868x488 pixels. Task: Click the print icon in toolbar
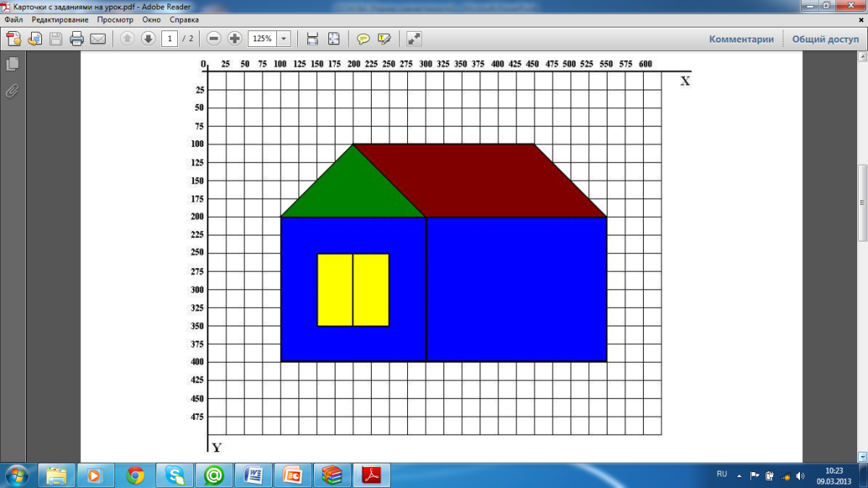pyautogui.click(x=77, y=39)
